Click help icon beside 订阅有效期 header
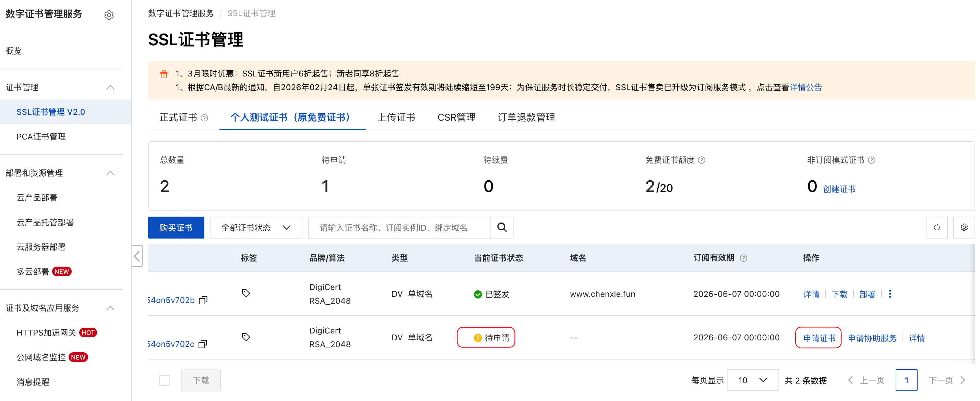 (743, 258)
